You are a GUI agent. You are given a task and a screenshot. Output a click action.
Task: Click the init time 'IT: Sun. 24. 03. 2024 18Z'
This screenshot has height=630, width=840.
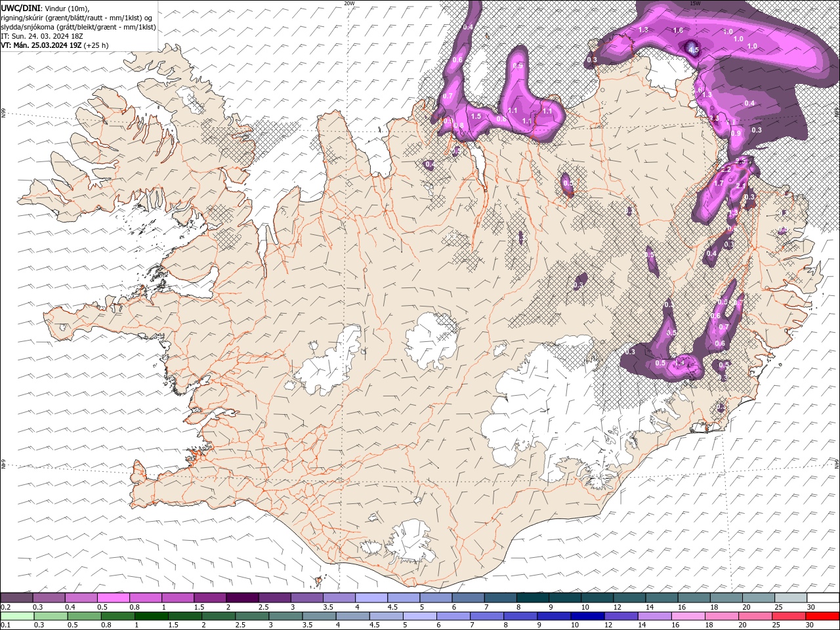click(41, 36)
